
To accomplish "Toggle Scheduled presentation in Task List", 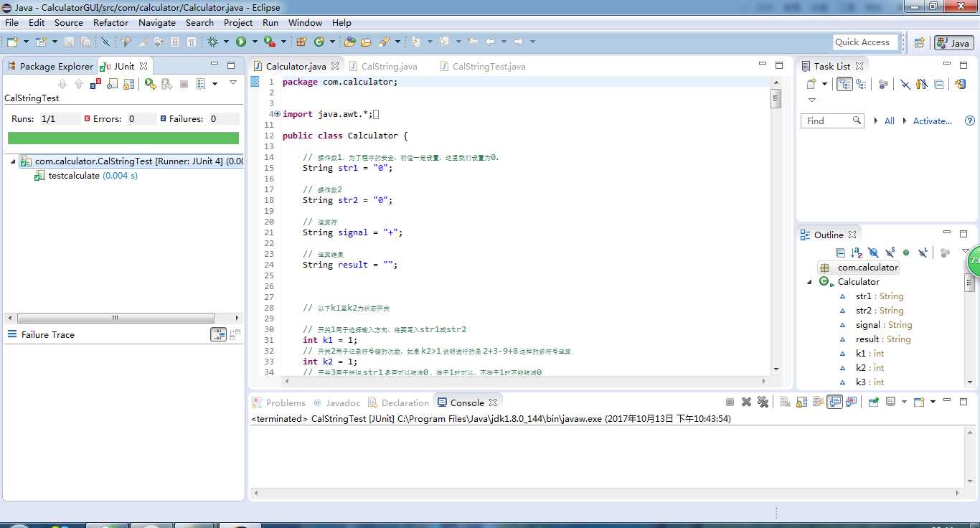I will click(x=861, y=84).
